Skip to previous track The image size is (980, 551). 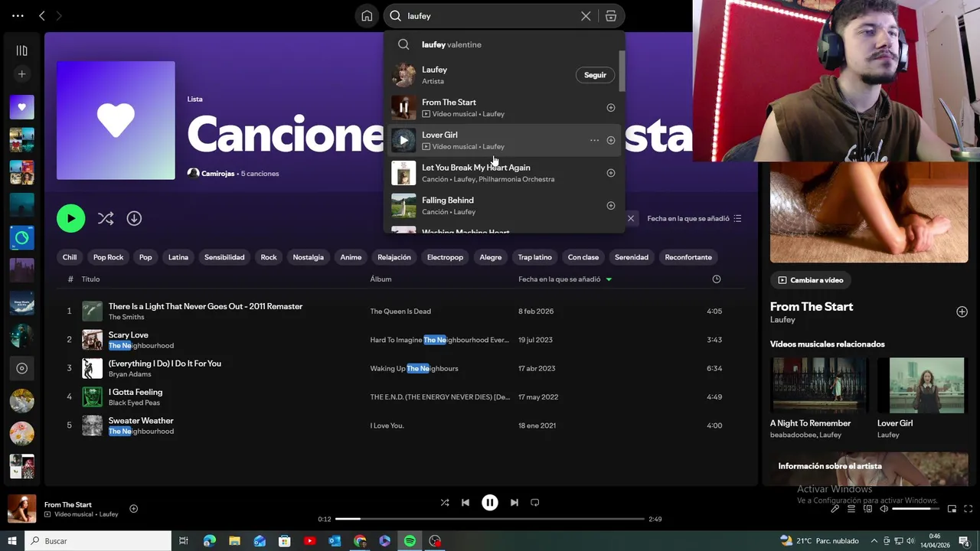point(465,503)
